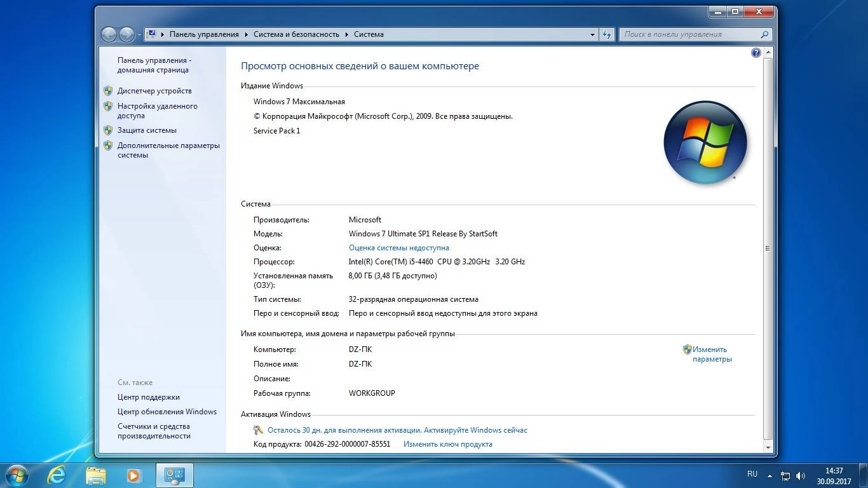The height and width of the screenshot is (488, 868).
Task: Open Центр поддержки link
Action: pyautogui.click(x=149, y=397)
